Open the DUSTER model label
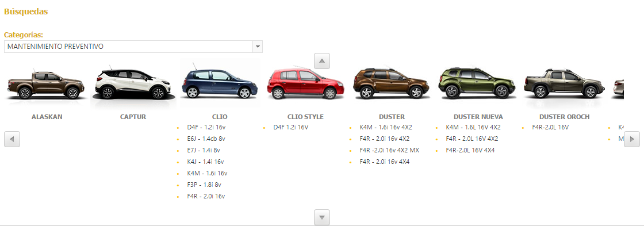 pos(392,117)
